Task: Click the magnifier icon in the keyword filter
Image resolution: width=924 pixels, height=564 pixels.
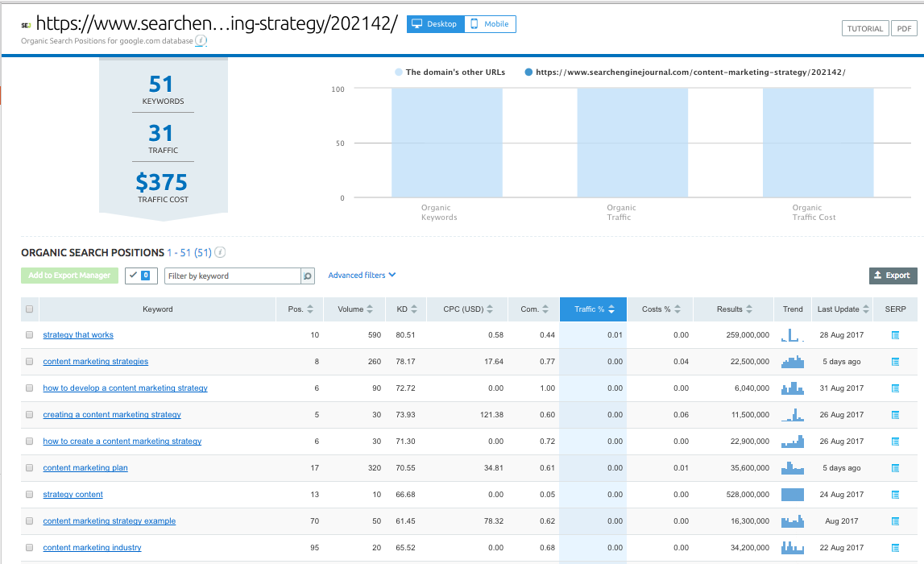Action: (308, 276)
